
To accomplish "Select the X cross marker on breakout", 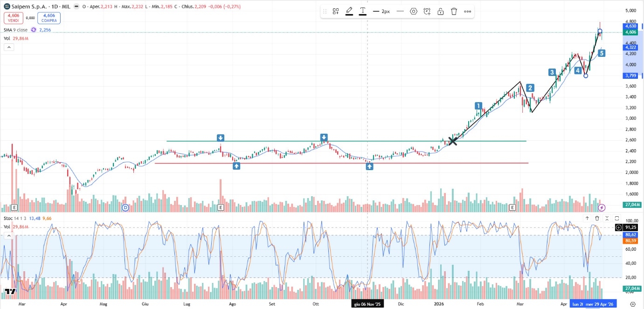I will 452,140.
